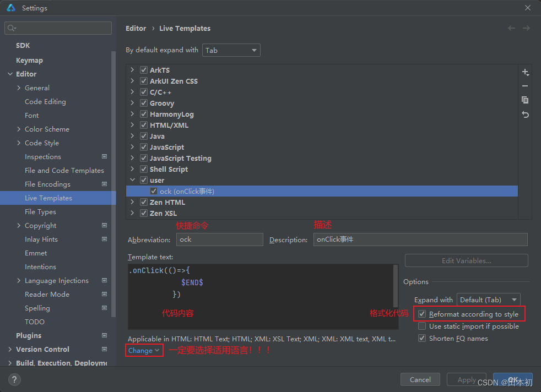Select the Zen XSL group row
Screen dimensions: 541x392
322,213
